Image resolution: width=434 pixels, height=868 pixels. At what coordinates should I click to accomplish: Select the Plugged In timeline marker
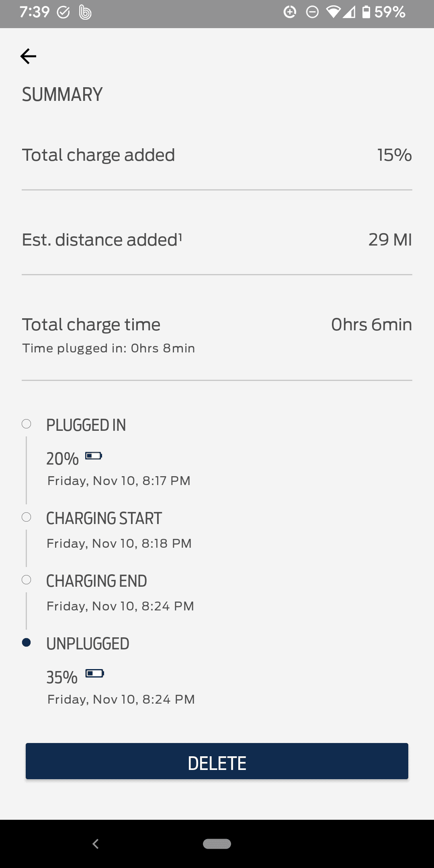[27, 424]
